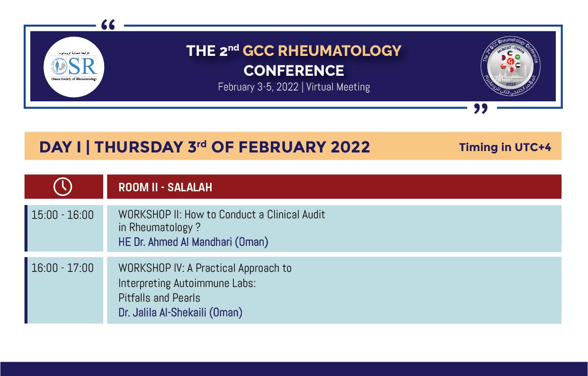This screenshot has height=376, width=588.
Task: Select the Day I Thursday 3rd February banner
Action: [293, 146]
